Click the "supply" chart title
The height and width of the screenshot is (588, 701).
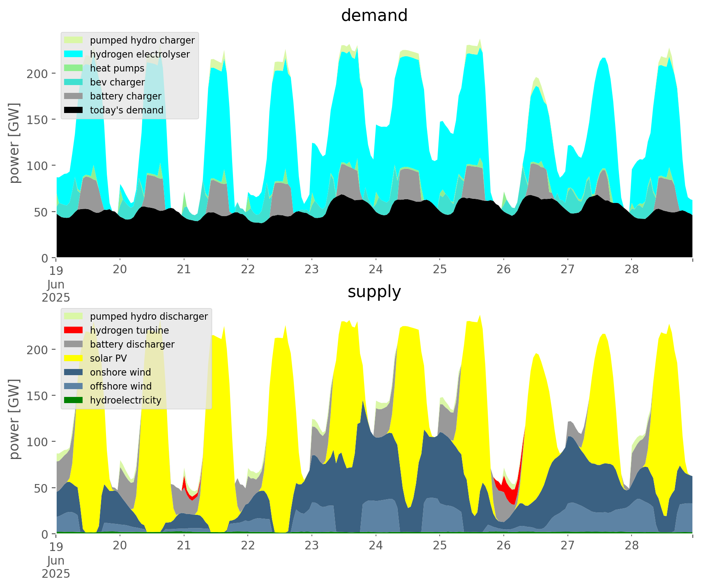point(374,292)
